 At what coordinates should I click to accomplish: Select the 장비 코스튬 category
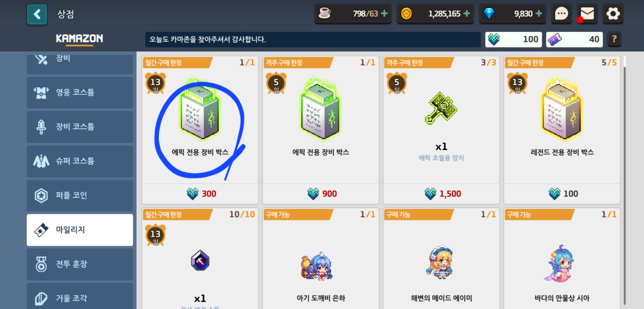point(80,127)
